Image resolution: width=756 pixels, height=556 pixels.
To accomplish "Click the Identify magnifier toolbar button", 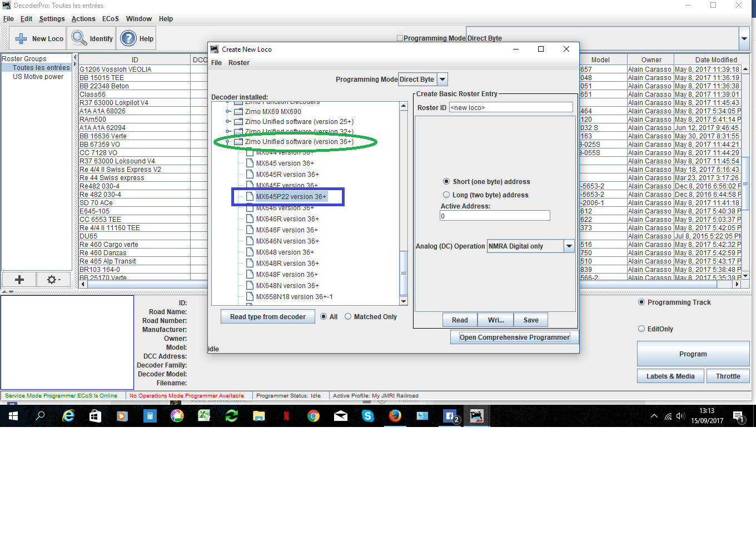I will pos(92,38).
